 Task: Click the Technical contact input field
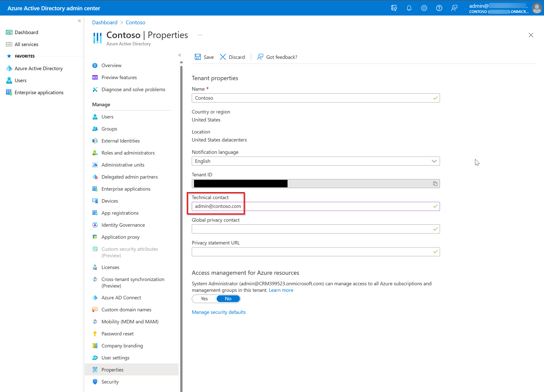click(316, 206)
